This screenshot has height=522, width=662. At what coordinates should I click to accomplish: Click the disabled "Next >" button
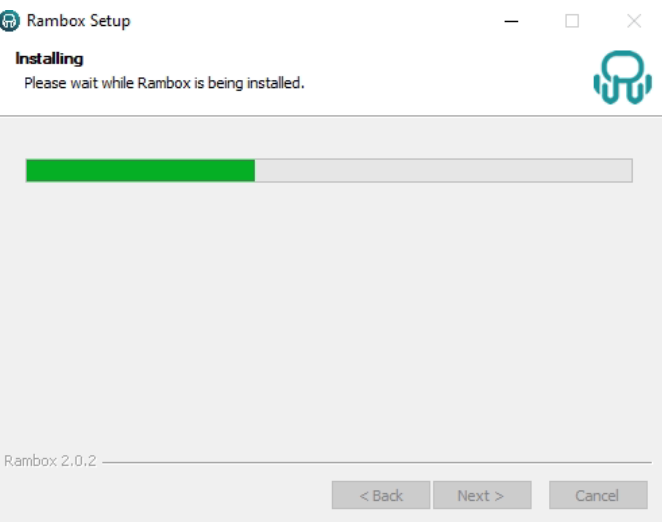[482, 495]
